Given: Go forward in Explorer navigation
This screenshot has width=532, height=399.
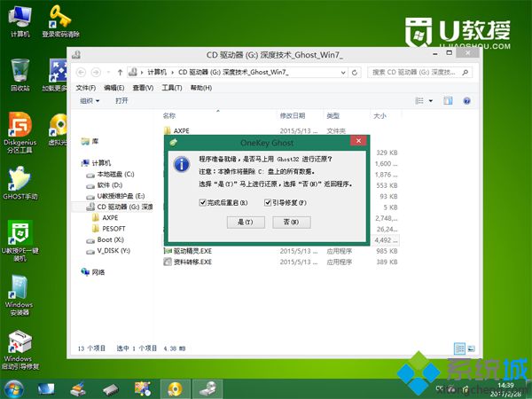Looking at the screenshot, I should [96, 73].
